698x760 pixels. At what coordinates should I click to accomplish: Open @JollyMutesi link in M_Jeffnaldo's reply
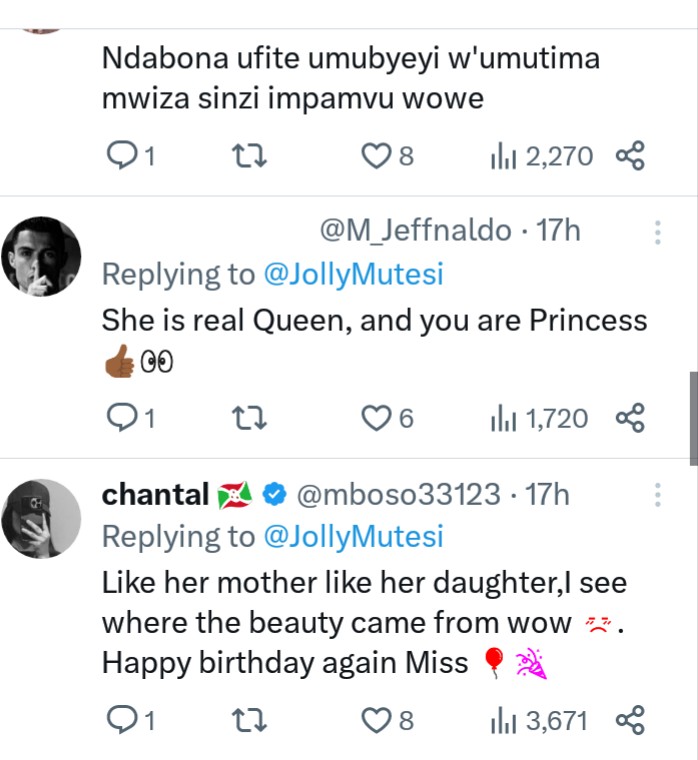pyautogui.click(x=352, y=274)
